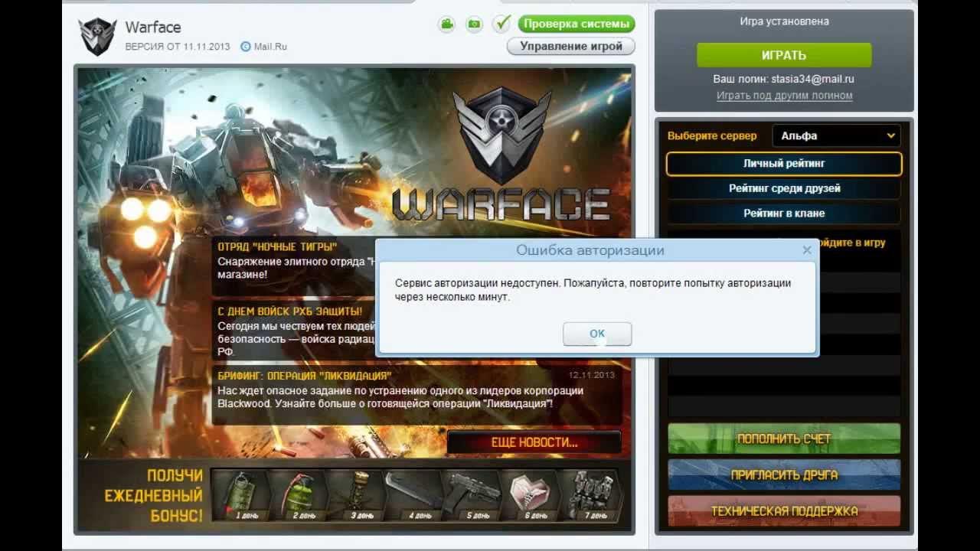
Task: Click the Проверка системы button
Action: (x=577, y=24)
